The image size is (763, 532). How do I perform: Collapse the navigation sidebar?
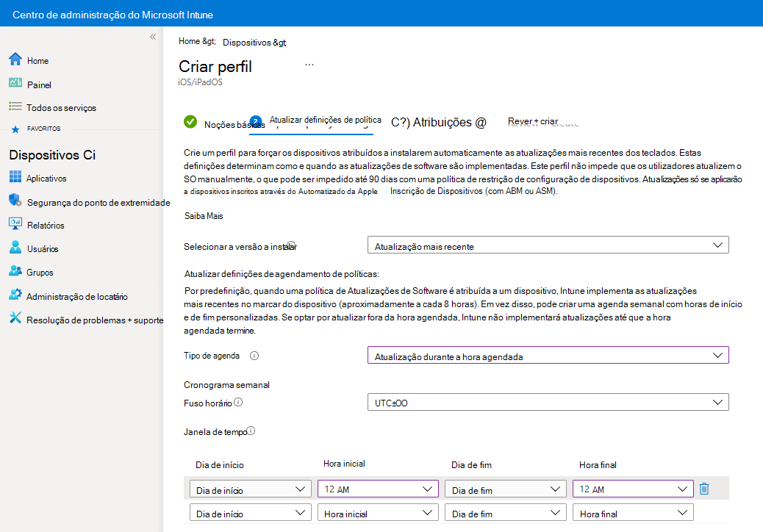coord(152,35)
